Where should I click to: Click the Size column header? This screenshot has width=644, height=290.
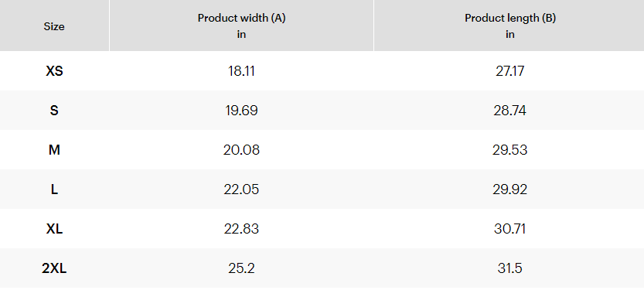pos(54,27)
